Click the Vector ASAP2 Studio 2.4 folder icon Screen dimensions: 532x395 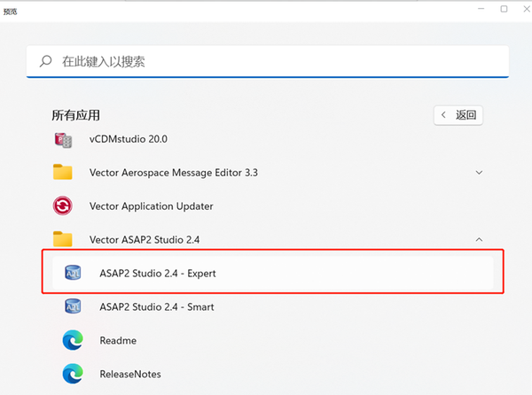(63, 239)
